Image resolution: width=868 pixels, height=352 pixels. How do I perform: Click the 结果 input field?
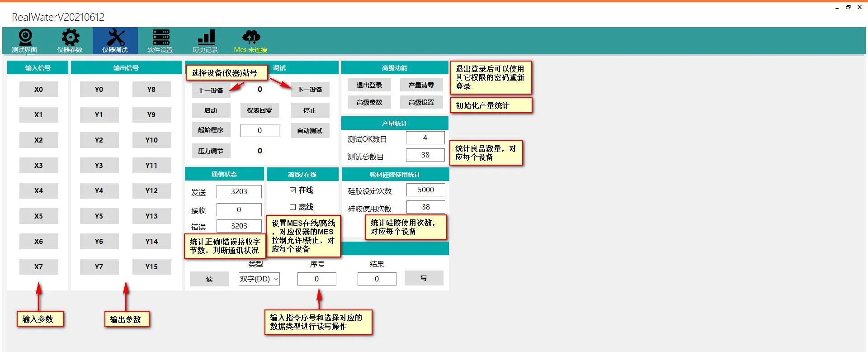coord(377,279)
